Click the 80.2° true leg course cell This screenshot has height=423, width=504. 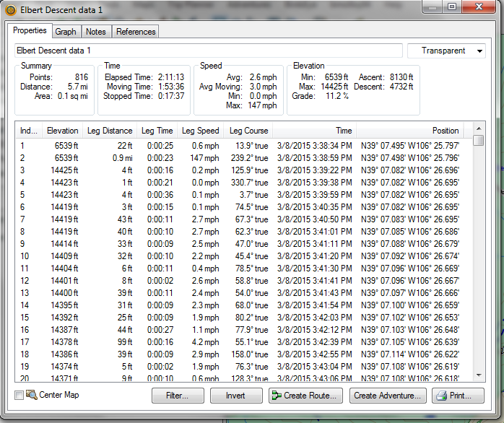[x=252, y=318]
